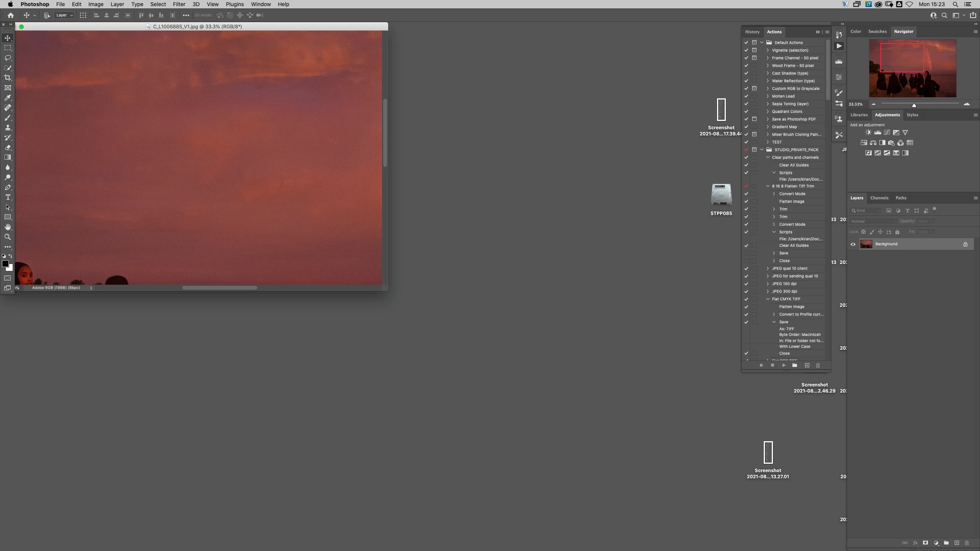Image resolution: width=980 pixels, height=551 pixels.
Task: Create new action using plus icon
Action: [807, 365]
